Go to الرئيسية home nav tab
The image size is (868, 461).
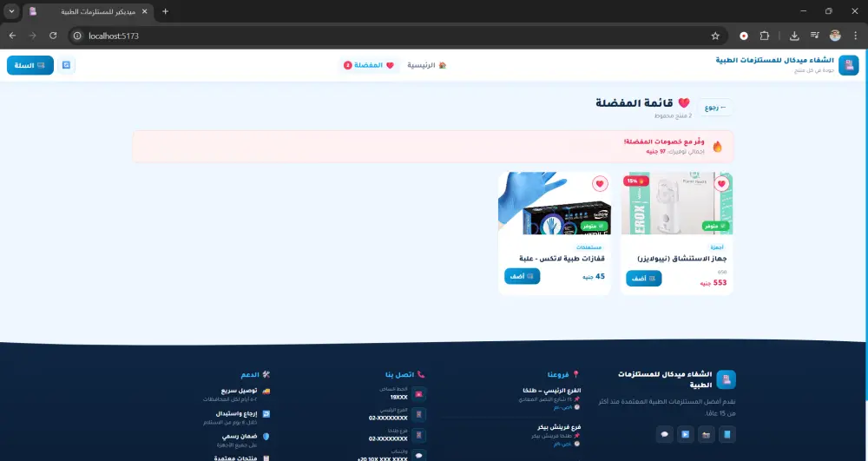click(427, 65)
